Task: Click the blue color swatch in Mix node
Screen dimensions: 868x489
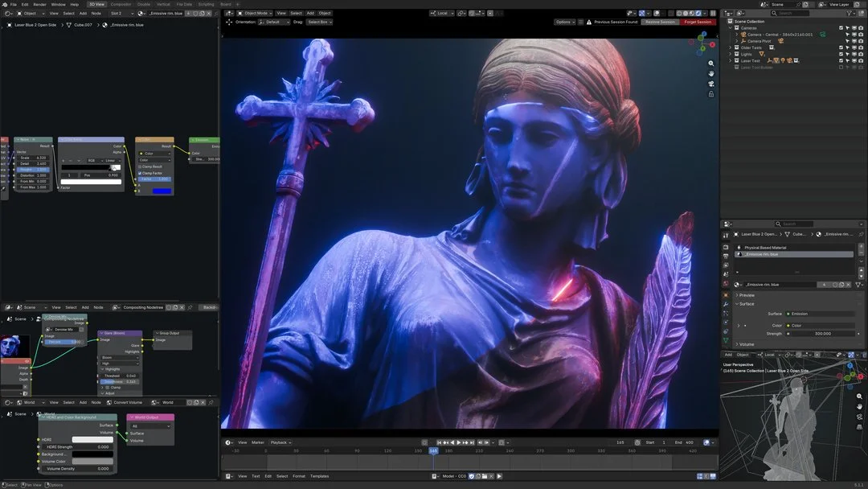Action: pyautogui.click(x=162, y=191)
